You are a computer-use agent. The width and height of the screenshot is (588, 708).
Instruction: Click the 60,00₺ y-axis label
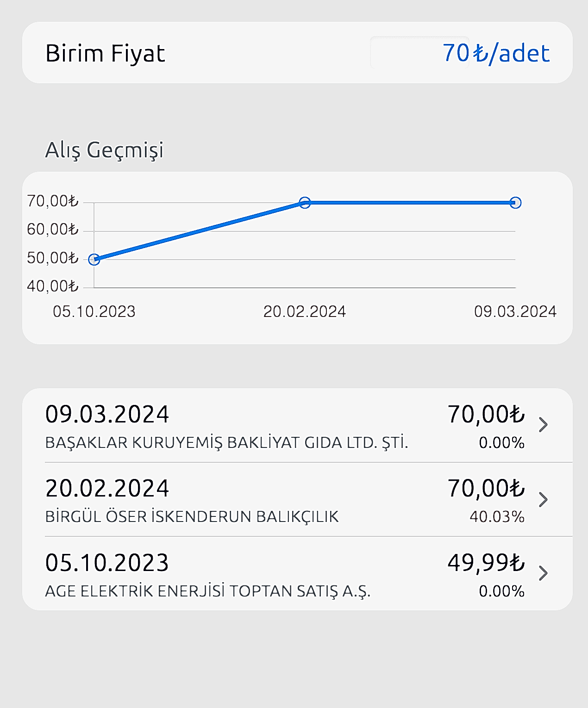[53, 230]
